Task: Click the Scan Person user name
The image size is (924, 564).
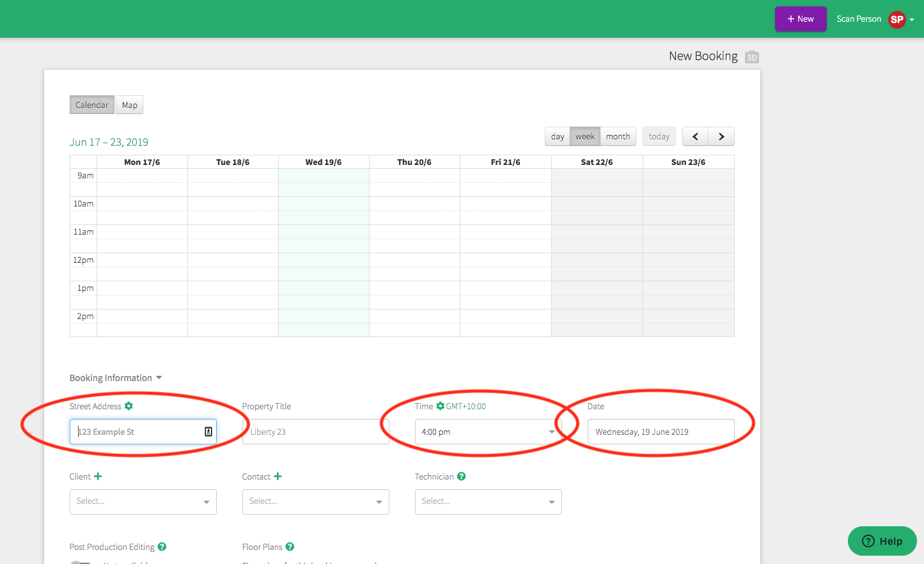Action: [859, 19]
